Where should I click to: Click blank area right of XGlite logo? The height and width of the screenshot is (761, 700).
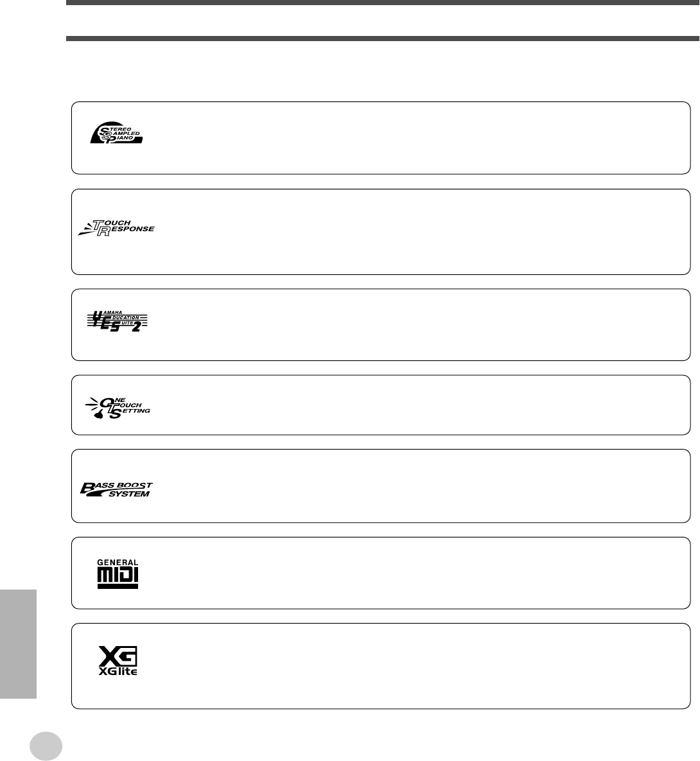(x=411, y=665)
